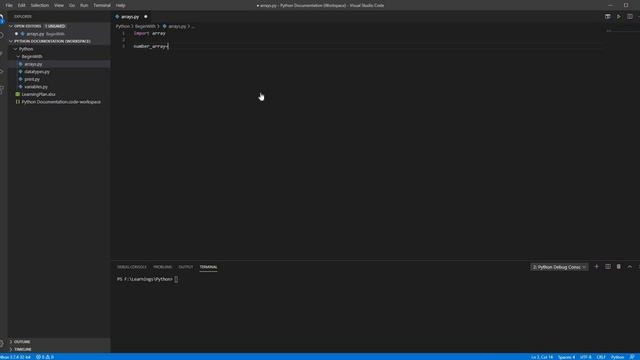Open the Source Control view
The image size is (640, 360).
(2, 54)
